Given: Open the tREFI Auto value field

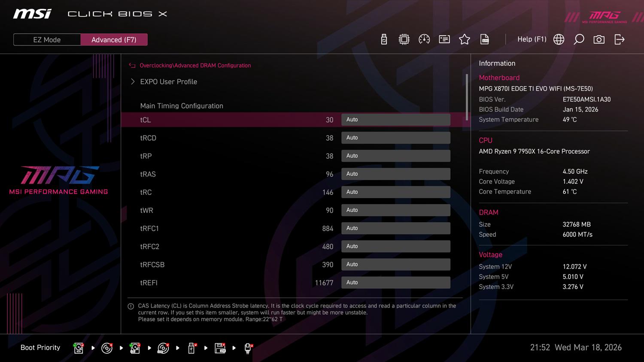Looking at the screenshot, I should (395, 283).
